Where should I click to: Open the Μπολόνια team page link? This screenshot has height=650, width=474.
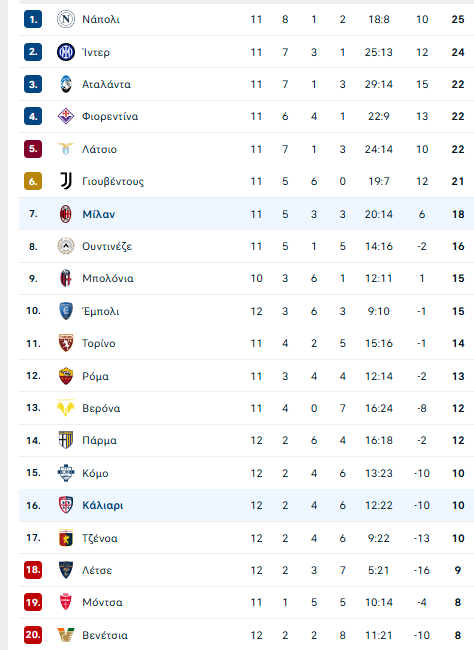tap(108, 278)
